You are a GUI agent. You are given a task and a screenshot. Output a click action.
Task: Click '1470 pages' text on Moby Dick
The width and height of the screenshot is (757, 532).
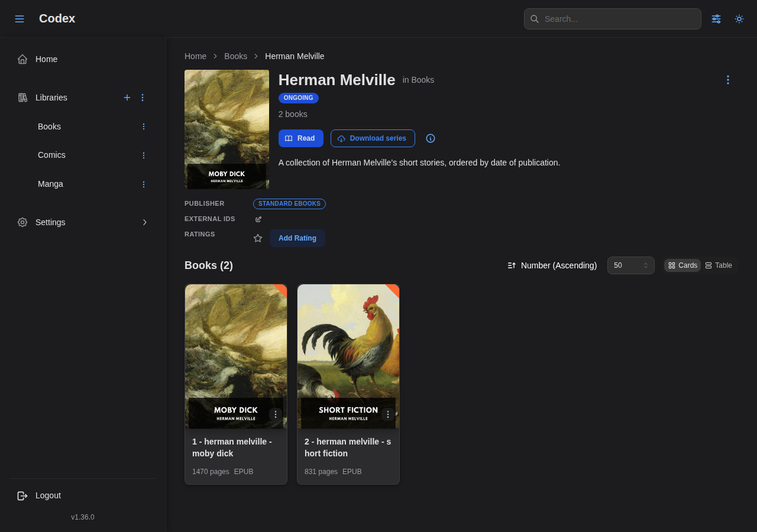click(211, 472)
